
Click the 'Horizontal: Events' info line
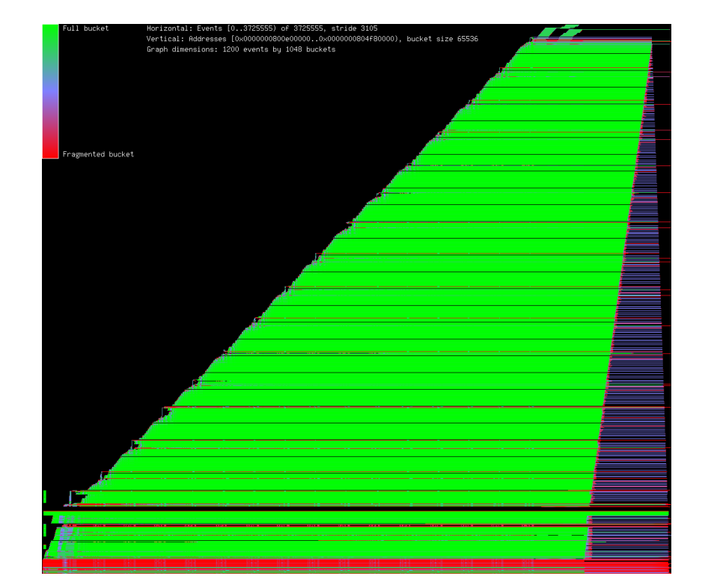tap(262, 28)
